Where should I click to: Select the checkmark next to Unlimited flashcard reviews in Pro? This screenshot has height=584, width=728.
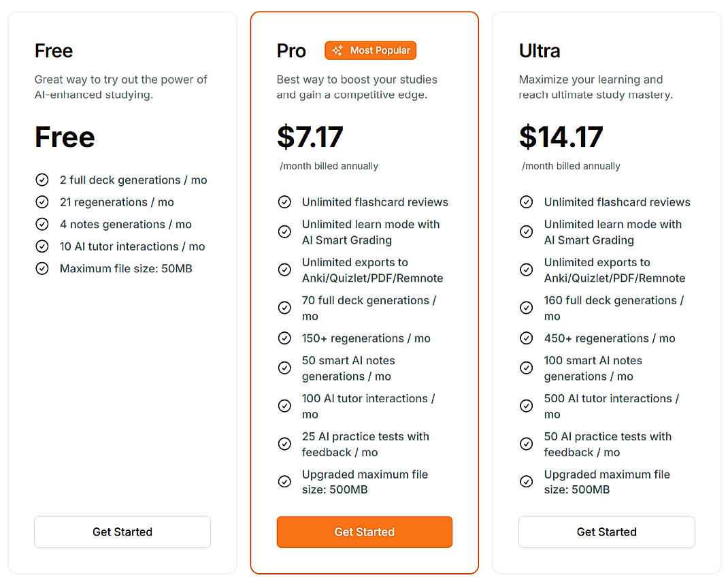coord(284,201)
